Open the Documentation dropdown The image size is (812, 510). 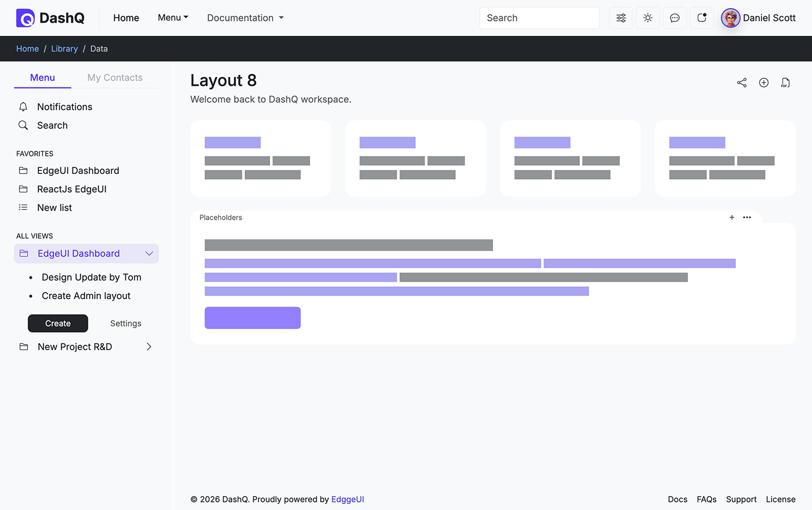point(245,17)
